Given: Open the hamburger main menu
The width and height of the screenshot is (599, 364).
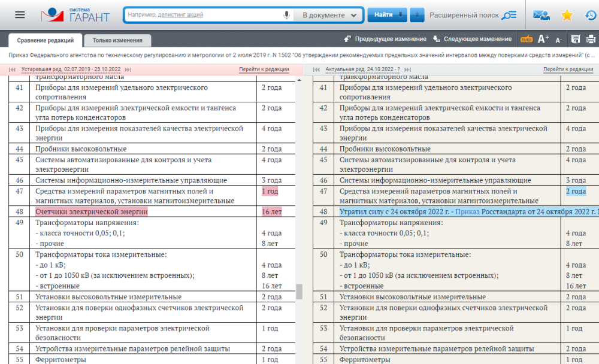Looking at the screenshot, I should 20,15.
